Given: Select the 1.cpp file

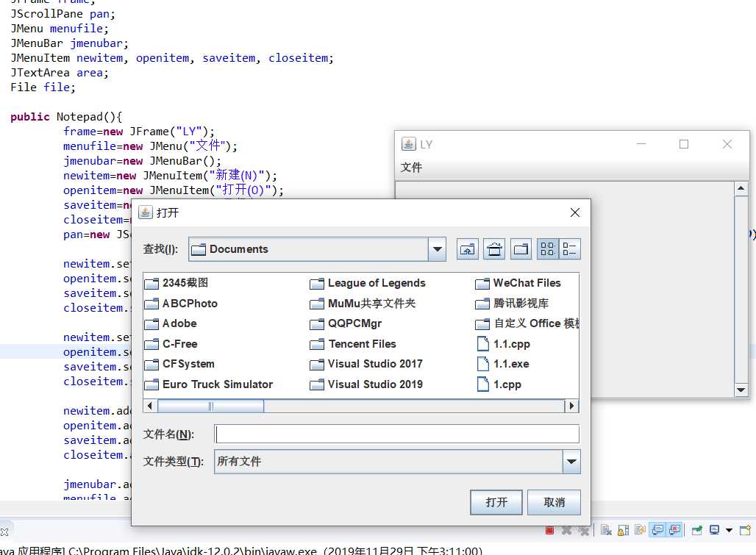Looking at the screenshot, I should [499, 384].
